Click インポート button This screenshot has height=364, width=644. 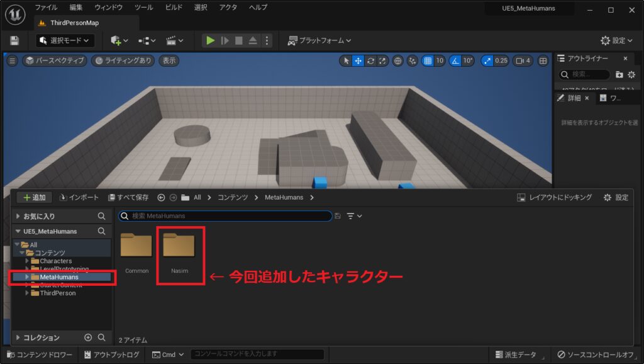[79, 197]
